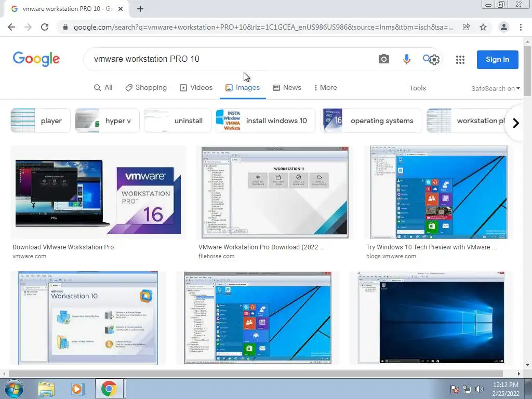The image size is (532, 399).
Task: Start voice search with the microphone icon
Action: tap(406, 59)
